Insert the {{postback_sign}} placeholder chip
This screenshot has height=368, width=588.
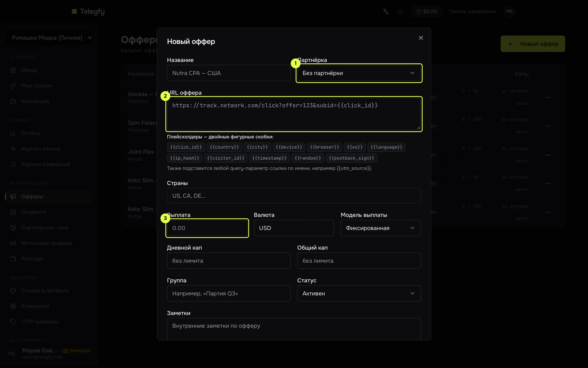(351, 158)
